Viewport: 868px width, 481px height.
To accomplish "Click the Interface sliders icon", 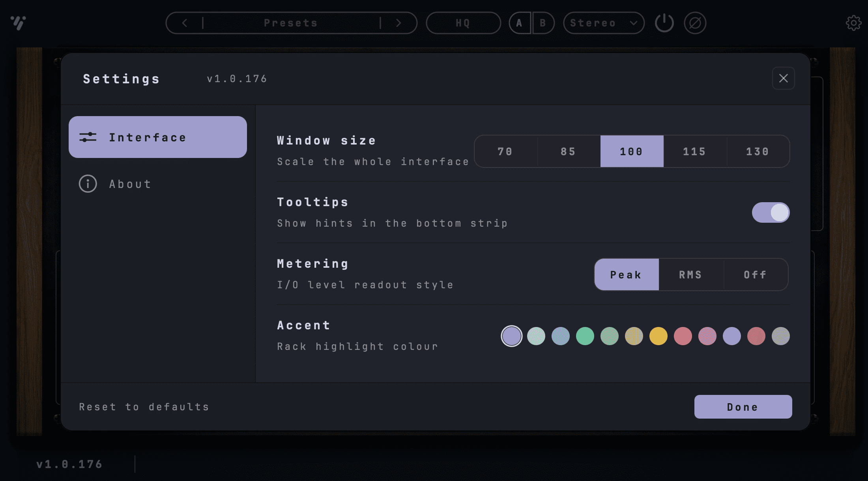I will point(88,137).
